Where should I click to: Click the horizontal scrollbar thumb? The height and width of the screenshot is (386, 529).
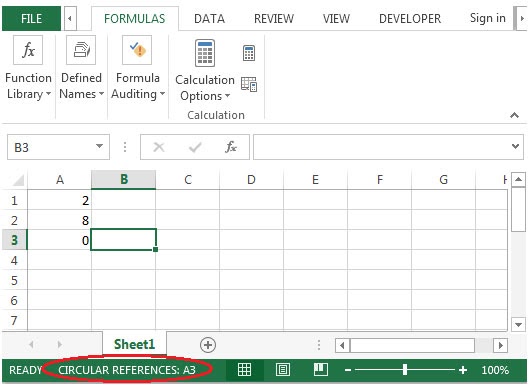[412, 345]
